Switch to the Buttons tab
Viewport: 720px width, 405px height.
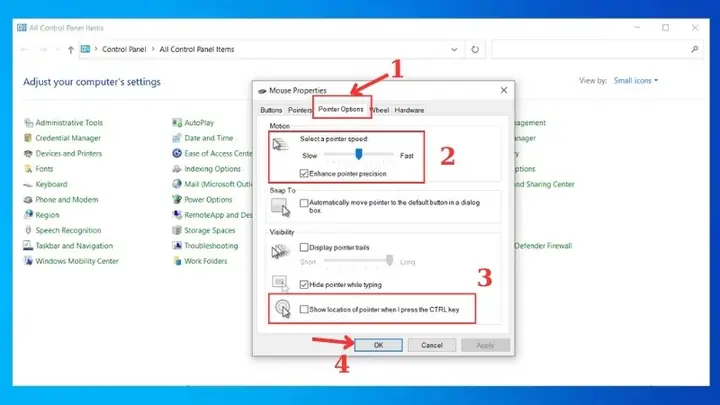tap(271, 110)
